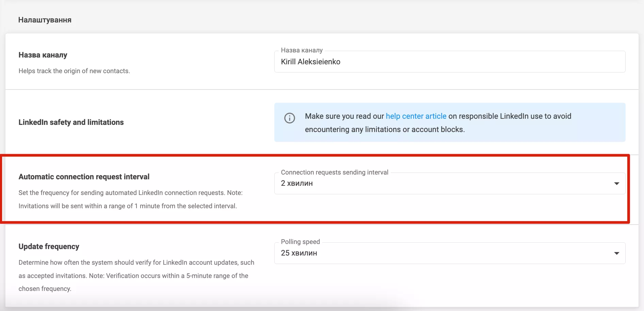The image size is (644, 311).
Task: Expand the polling speed dropdown arrow
Action: click(616, 253)
